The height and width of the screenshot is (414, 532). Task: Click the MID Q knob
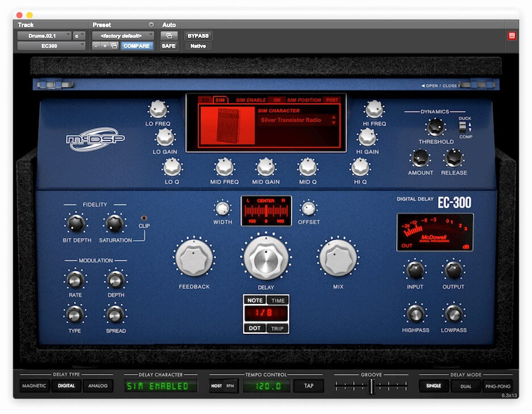[x=307, y=167]
